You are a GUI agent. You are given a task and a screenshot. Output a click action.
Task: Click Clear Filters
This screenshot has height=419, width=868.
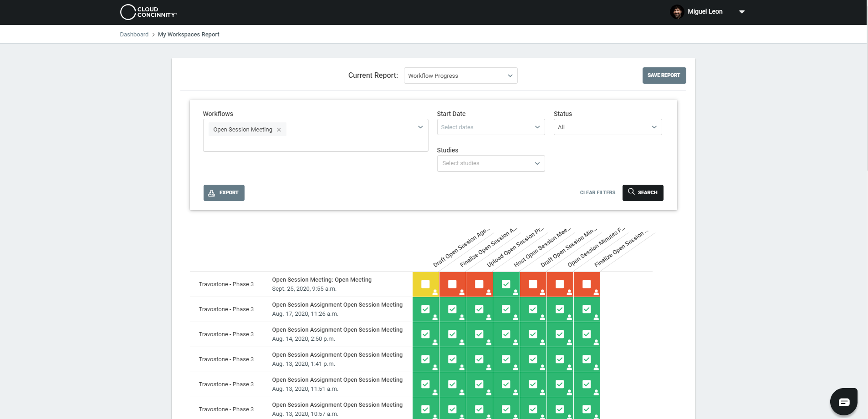pyautogui.click(x=597, y=192)
